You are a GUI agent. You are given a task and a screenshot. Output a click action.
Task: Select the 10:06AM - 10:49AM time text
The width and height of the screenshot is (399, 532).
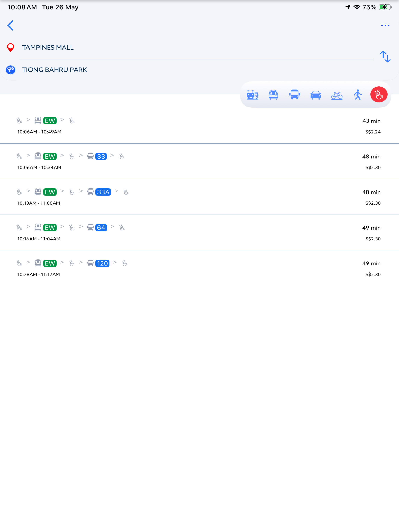(39, 132)
